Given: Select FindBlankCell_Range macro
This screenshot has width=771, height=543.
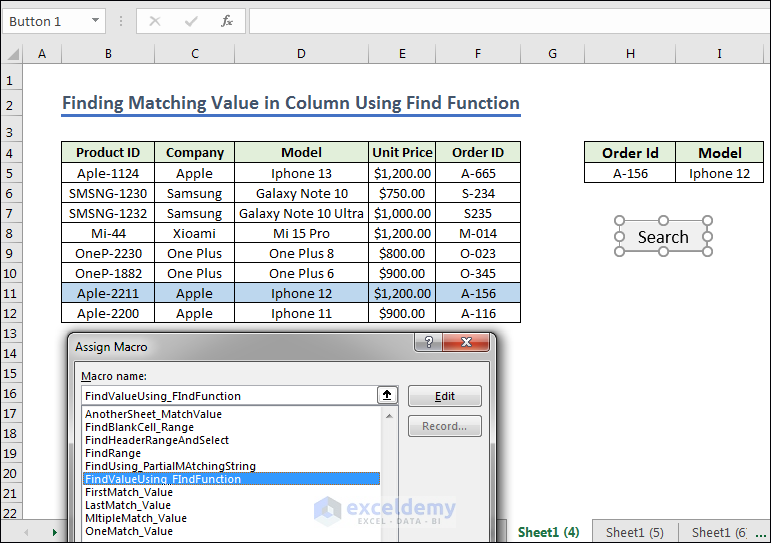Looking at the screenshot, I should 139,427.
